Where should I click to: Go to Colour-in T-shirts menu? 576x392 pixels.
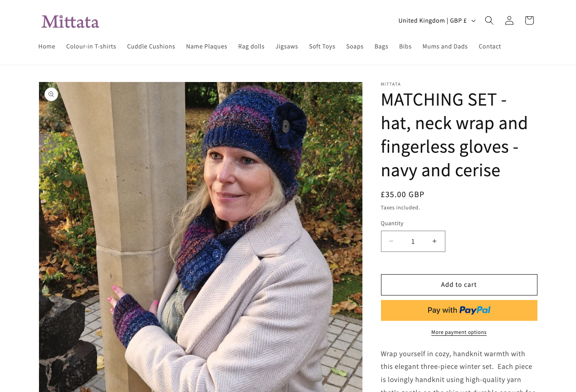click(91, 46)
